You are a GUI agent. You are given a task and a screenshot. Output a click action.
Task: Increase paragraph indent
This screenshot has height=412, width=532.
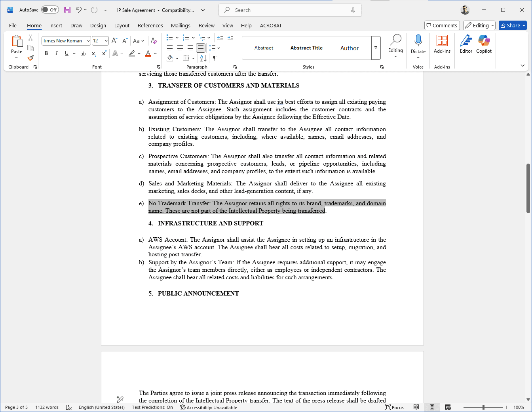point(230,38)
